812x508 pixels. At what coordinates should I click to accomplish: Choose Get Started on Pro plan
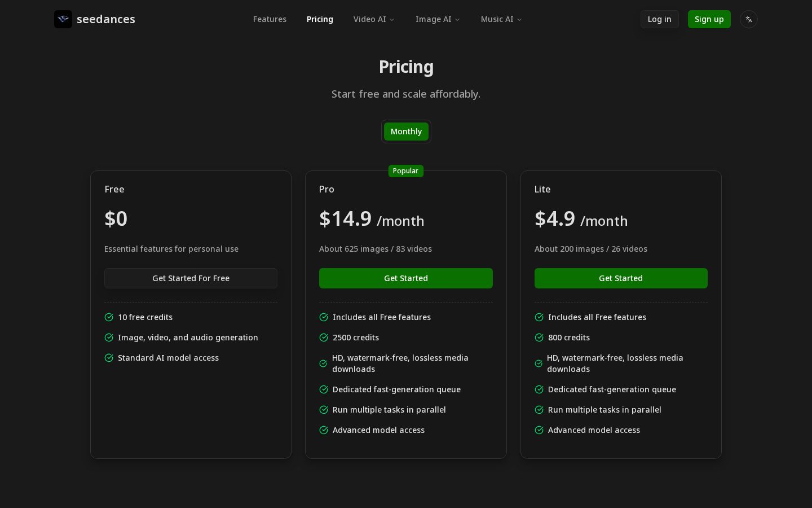click(406, 278)
